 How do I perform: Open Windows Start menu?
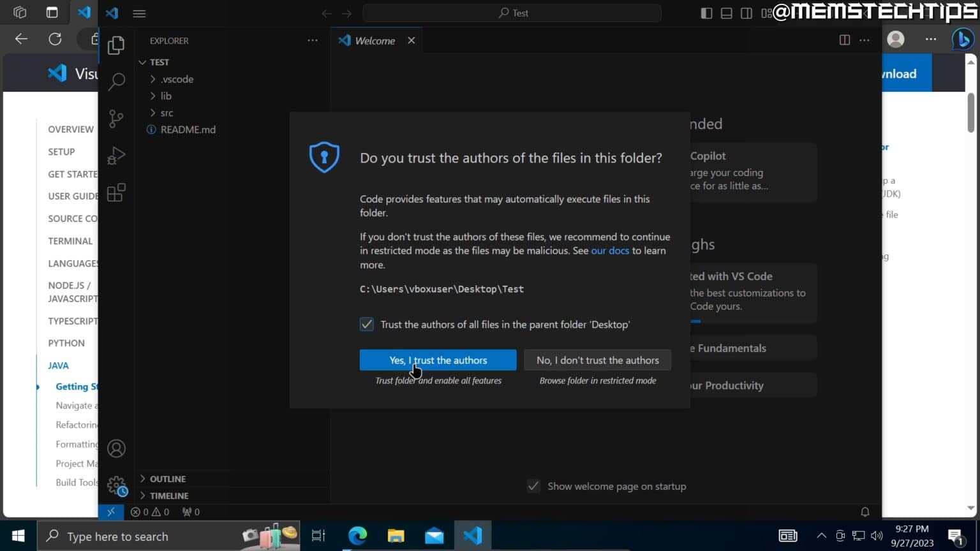pos(18,536)
